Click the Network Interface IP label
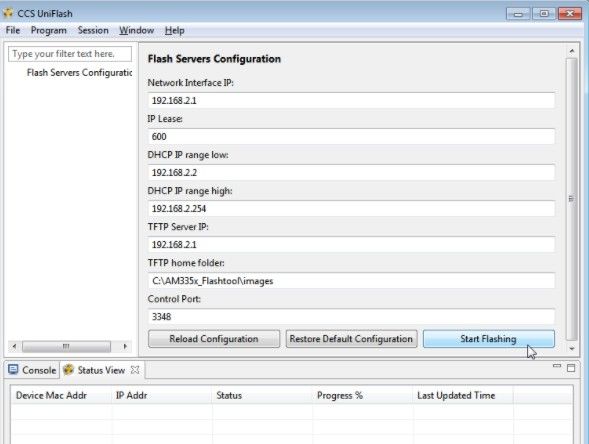The height and width of the screenshot is (444, 589). (190, 83)
